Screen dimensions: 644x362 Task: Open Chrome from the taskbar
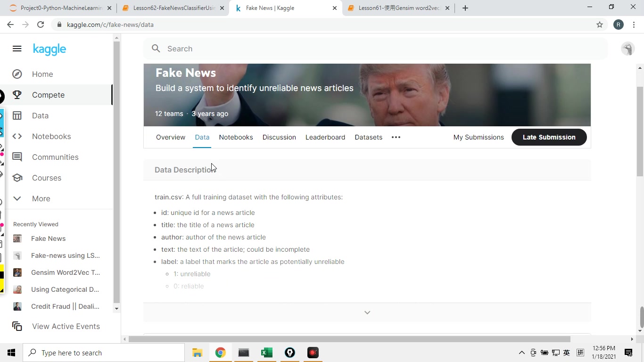point(220,353)
